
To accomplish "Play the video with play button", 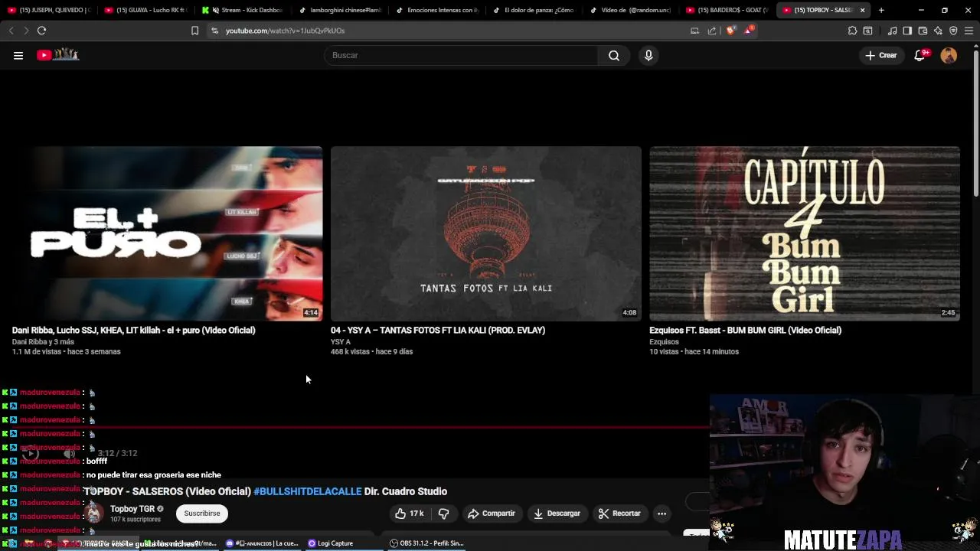I will coord(30,453).
